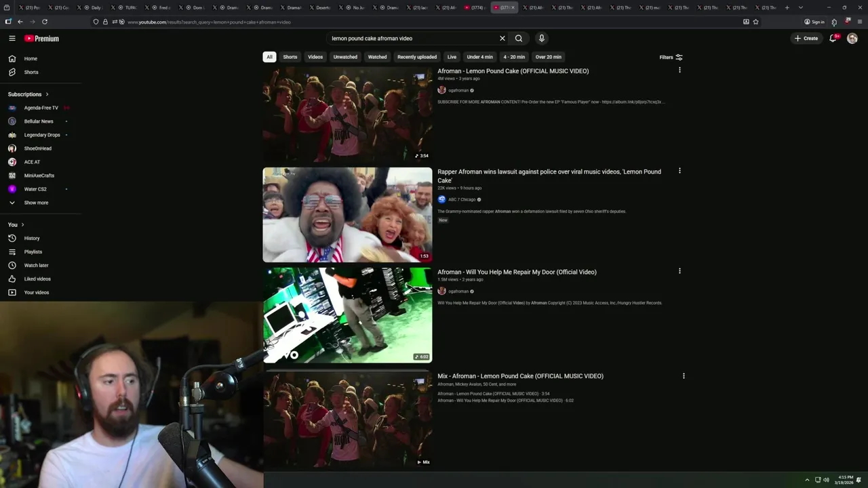Open the notifications bell
Image resolution: width=868 pixels, height=488 pixels.
pos(833,39)
